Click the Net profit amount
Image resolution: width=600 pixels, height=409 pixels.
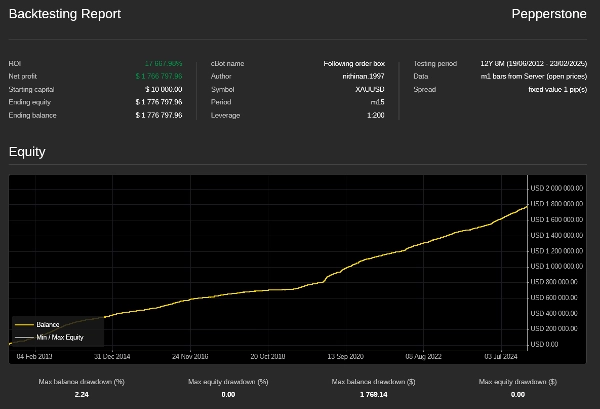[159, 76]
